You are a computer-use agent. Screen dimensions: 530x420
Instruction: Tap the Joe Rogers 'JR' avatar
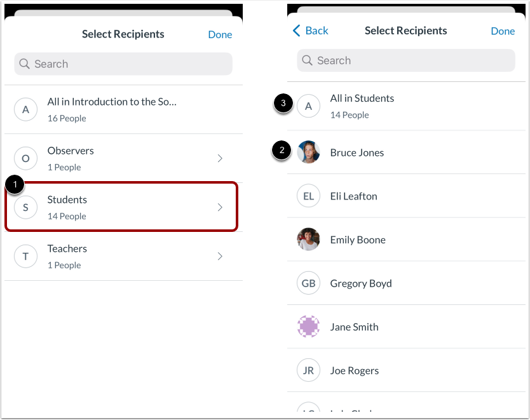pos(308,370)
